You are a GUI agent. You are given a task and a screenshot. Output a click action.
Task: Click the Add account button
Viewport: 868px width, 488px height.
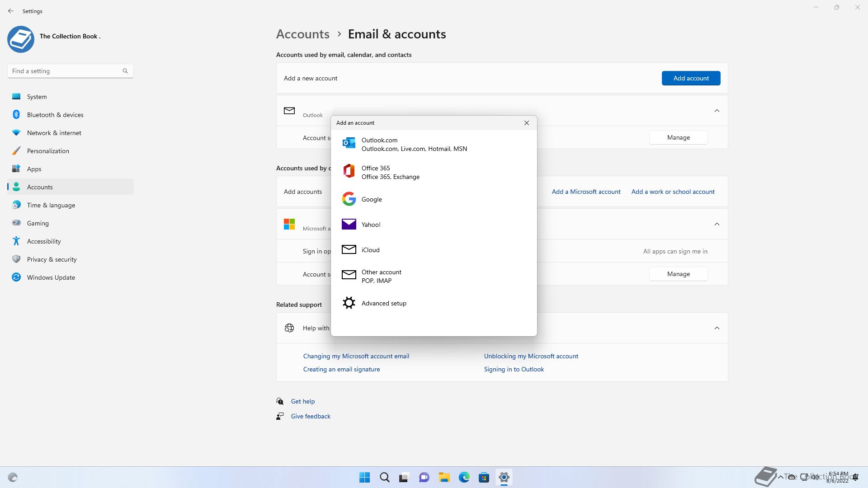(691, 78)
